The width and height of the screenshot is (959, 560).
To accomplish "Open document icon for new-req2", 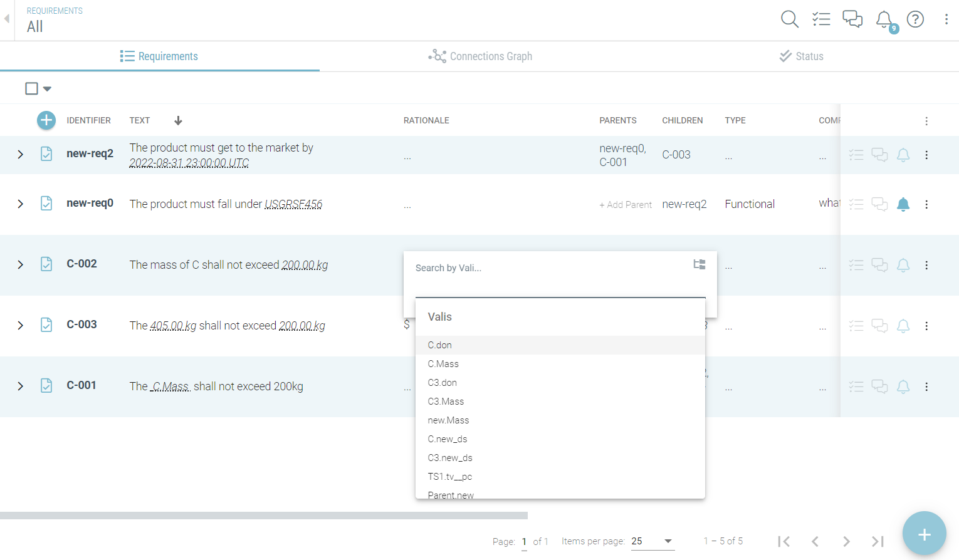I will 46,154.
